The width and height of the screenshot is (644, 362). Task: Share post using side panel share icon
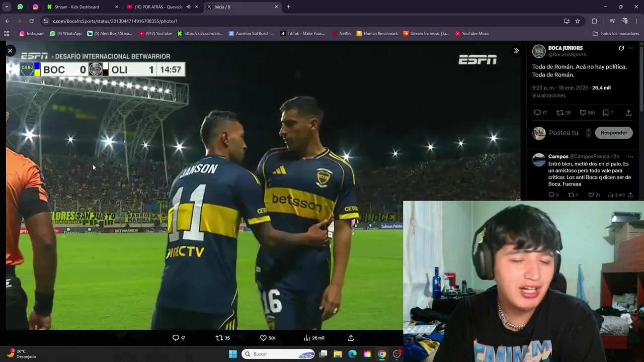[x=628, y=113]
